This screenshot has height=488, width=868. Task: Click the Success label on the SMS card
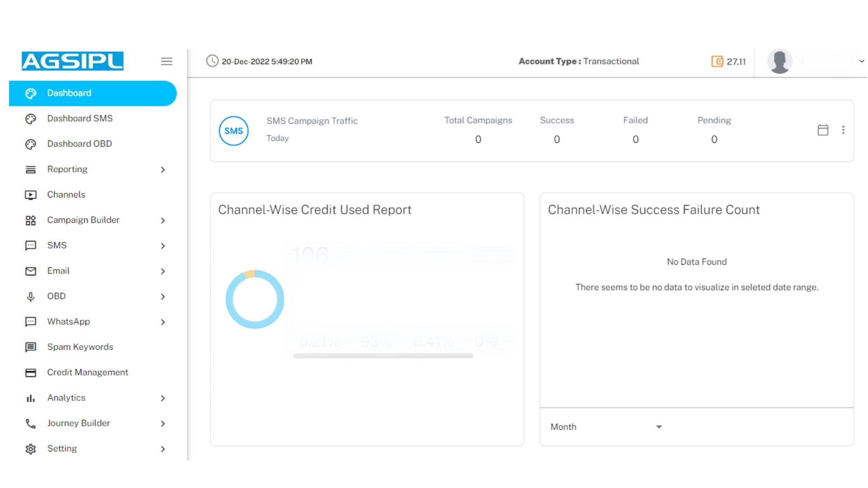[x=557, y=121]
